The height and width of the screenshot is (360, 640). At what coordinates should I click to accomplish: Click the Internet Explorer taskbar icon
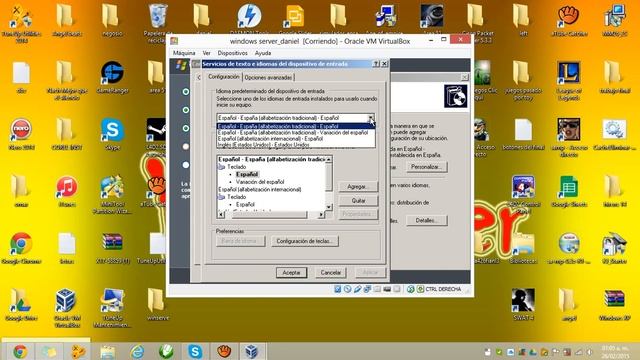(137, 351)
